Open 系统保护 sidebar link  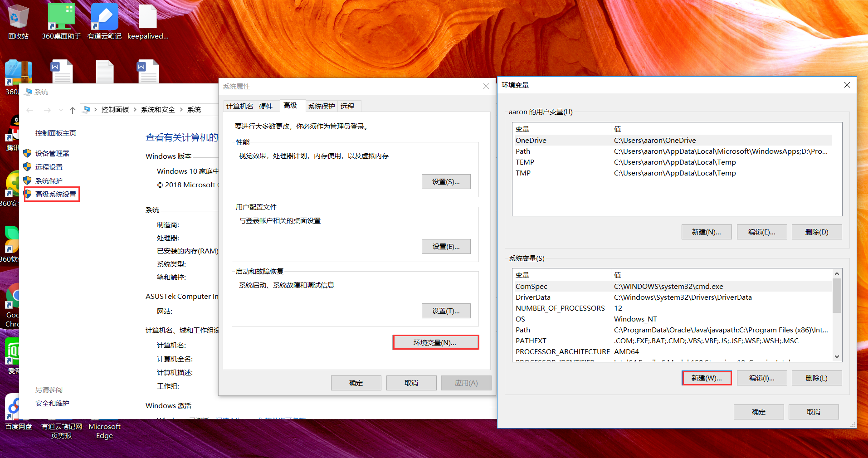tap(49, 180)
